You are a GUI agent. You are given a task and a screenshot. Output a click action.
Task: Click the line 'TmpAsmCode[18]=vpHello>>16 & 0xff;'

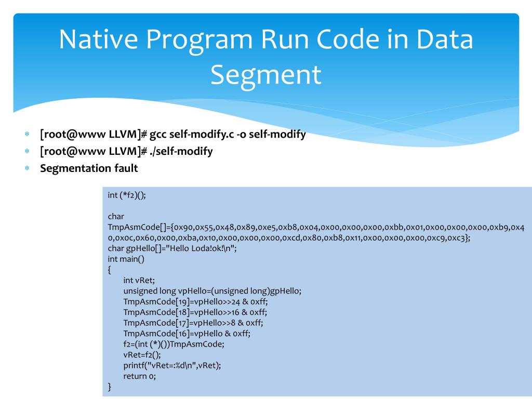[195, 312]
